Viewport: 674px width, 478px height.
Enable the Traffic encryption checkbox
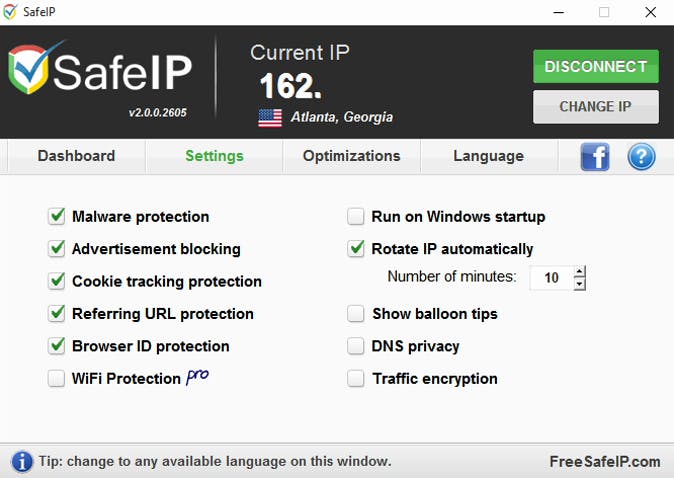[x=356, y=379]
